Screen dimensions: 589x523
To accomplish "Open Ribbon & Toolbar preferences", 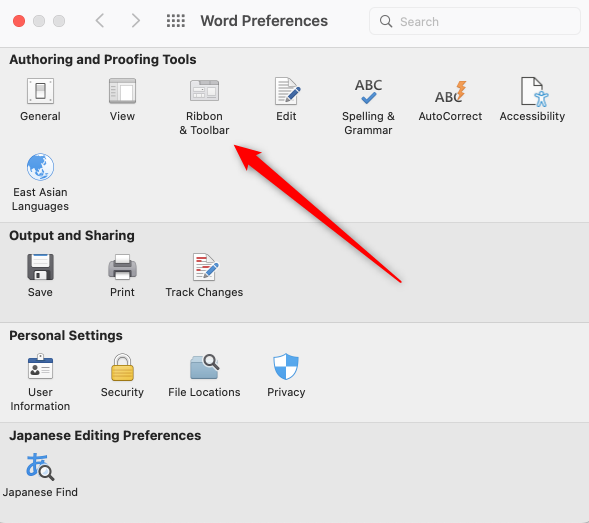I will 204,107.
